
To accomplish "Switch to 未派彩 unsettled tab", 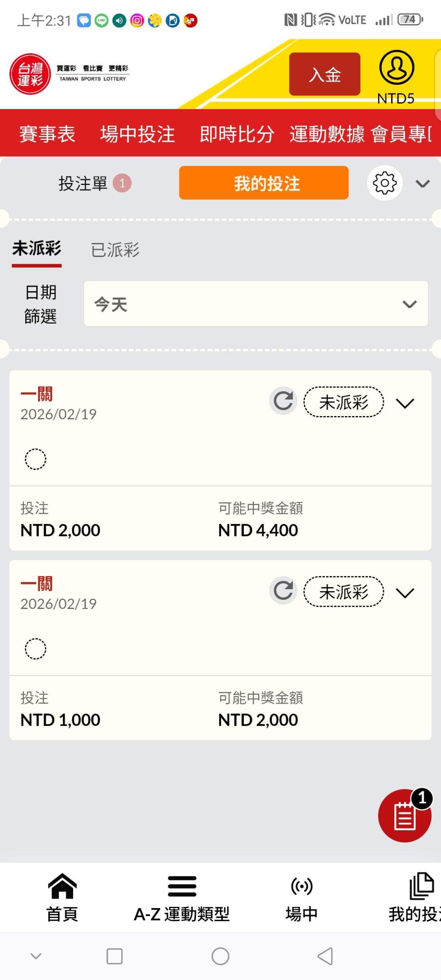I will coord(37,249).
